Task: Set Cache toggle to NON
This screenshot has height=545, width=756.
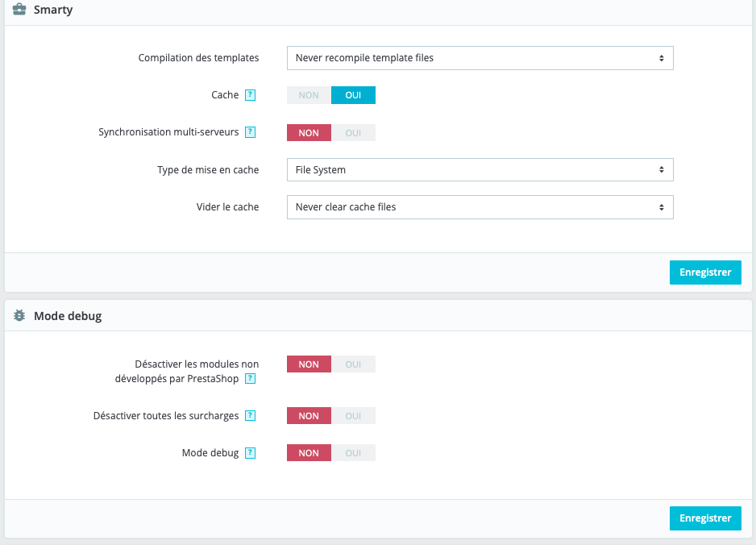Action: coord(309,95)
